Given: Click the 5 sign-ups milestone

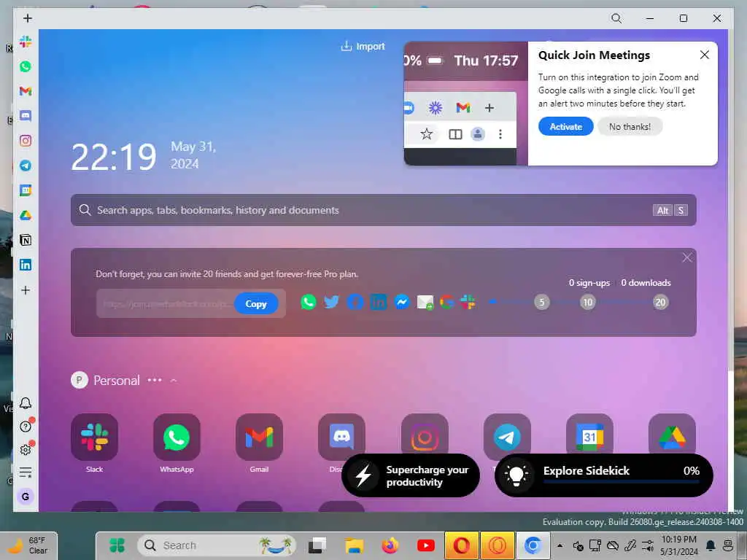Looking at the screenshot, I should (542, 302).
